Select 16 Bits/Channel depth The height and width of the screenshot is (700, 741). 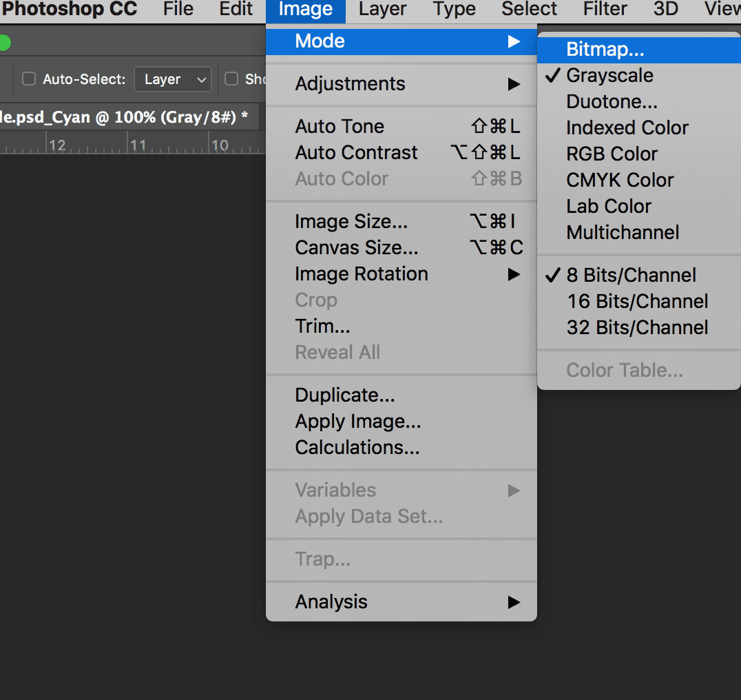639,302
